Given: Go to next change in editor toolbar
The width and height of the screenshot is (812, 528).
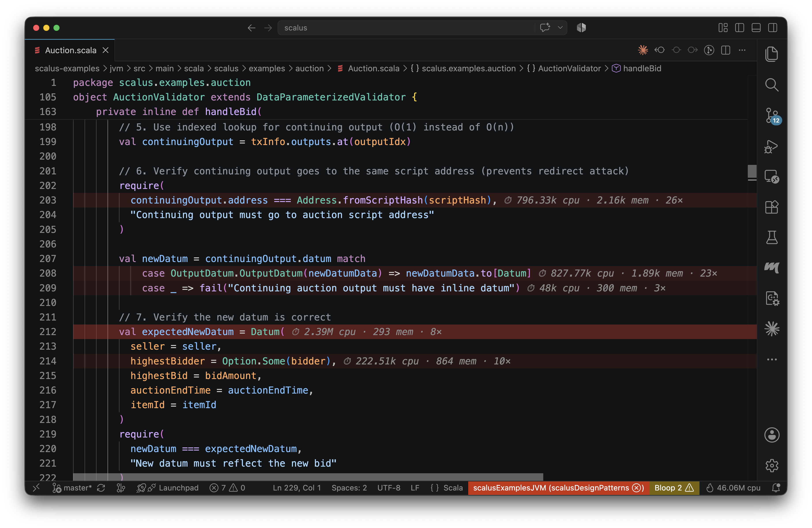Looking at the screenshot, I should click(x=693, y=50).
